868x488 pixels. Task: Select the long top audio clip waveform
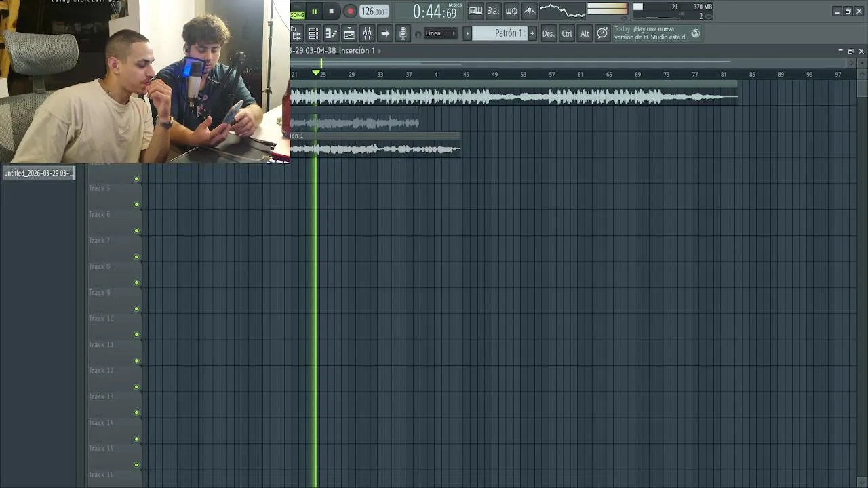coord(514,98)
